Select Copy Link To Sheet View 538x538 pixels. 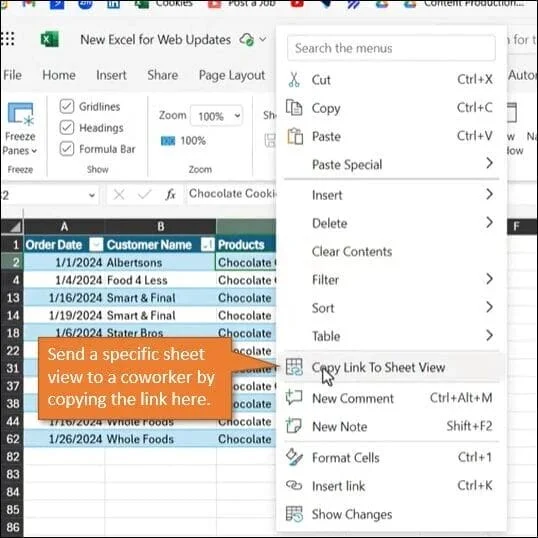tap(391, 367)
